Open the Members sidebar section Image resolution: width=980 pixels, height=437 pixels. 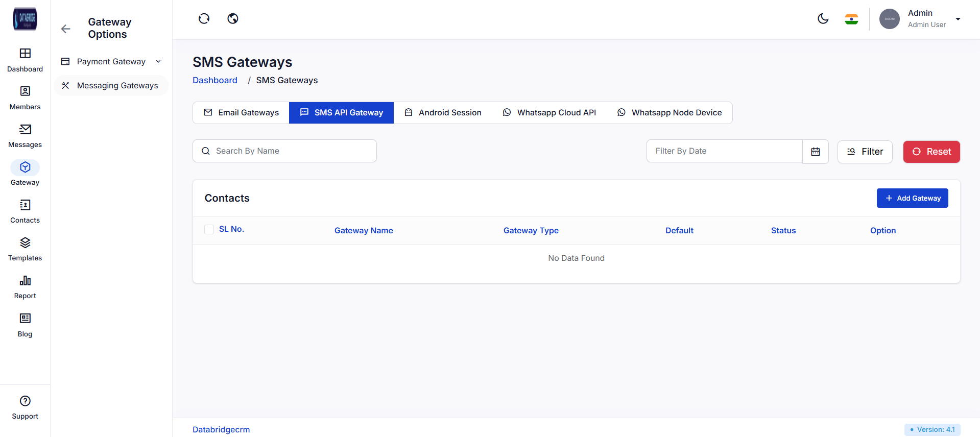(x=25, y=98)
